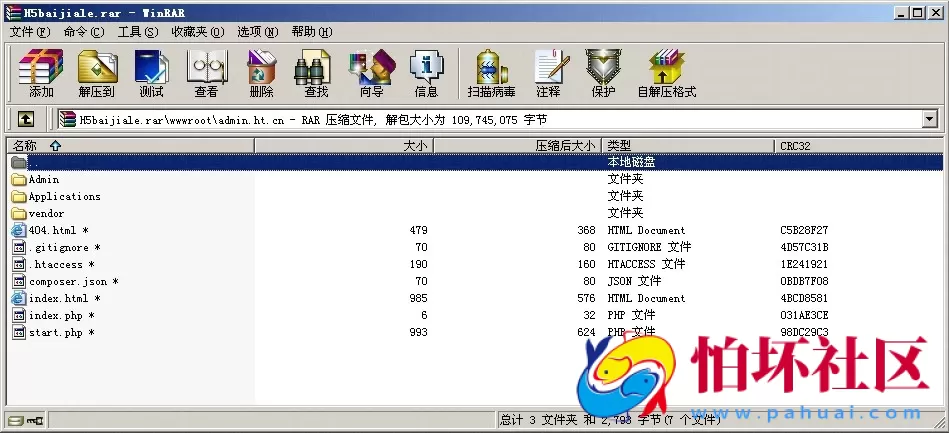Viewport: 949px width, 433px height.
Task: Open the 收藏夹(O) menu
Action: coord(197,31)
